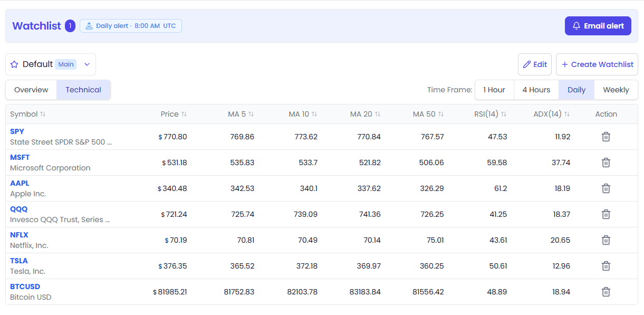The height and width of the screenshot is (315, 644).
Task: Click BTCUSD price 81985.21
Action: point(170,292)
